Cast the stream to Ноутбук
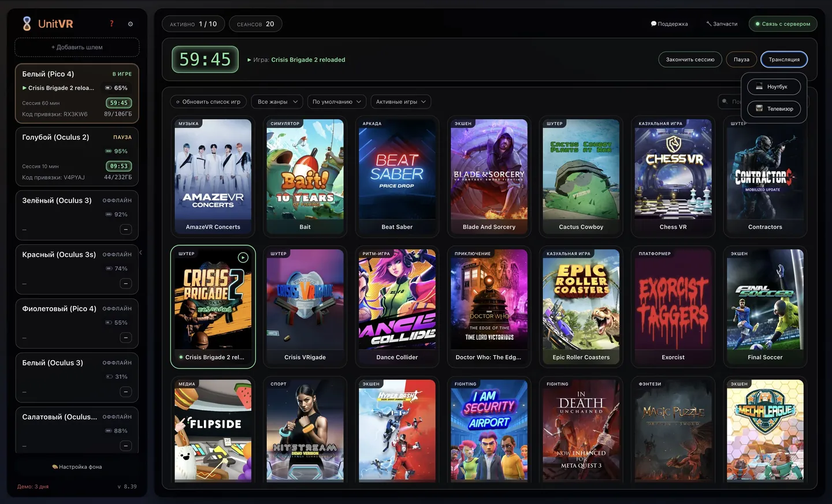832x504 pixels. (774, 87)
